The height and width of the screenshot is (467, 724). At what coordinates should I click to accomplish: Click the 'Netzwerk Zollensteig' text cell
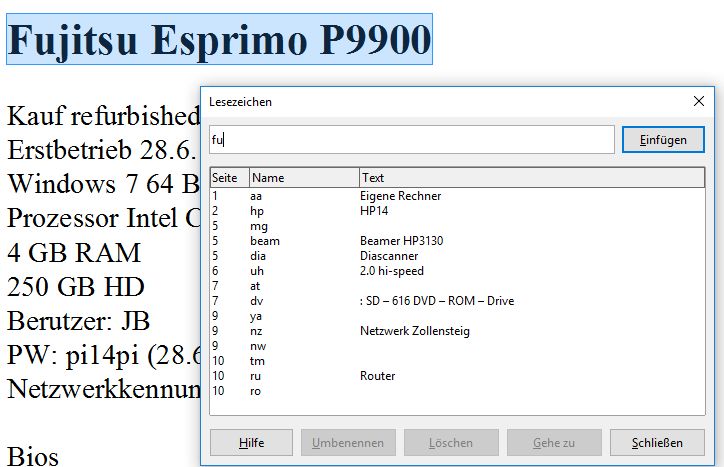415,331
